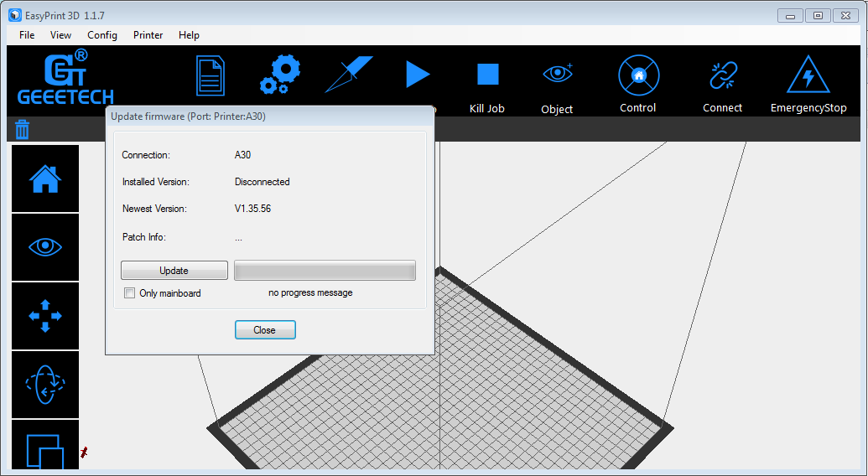Open the Config menu

[x=101, y=35]
